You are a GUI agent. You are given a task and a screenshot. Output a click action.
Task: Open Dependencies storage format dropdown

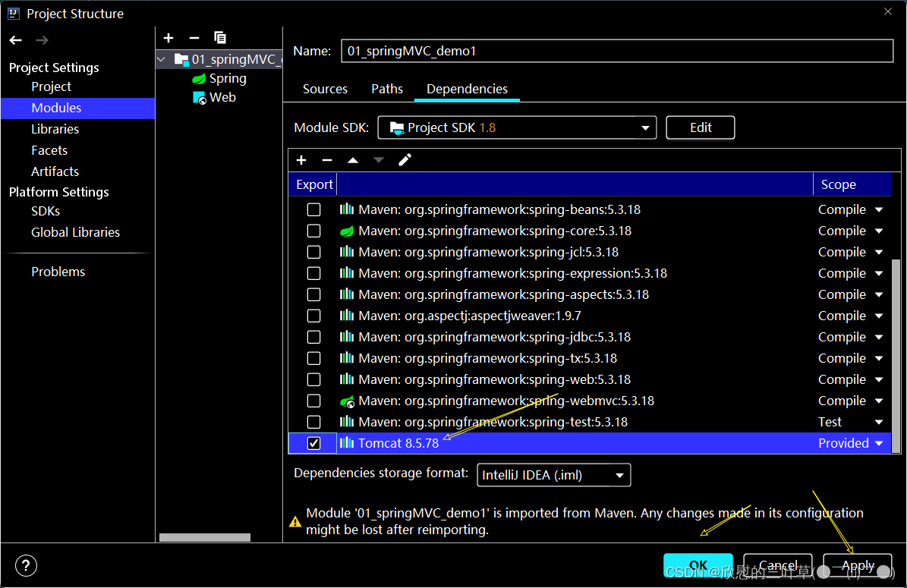tap(553, 475)
